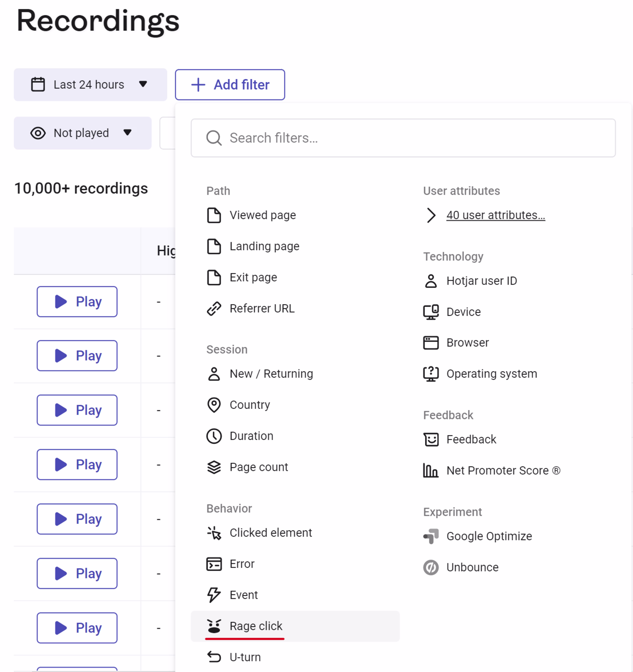Image resolution: width=633 pixels, height=672 pixels.
Task: Filter recordings by Operating system
Action: pyautogui.click(x=491, y=374)
